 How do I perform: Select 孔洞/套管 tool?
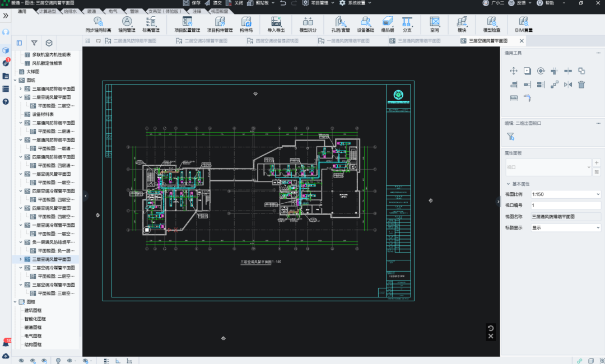[341, 24]
